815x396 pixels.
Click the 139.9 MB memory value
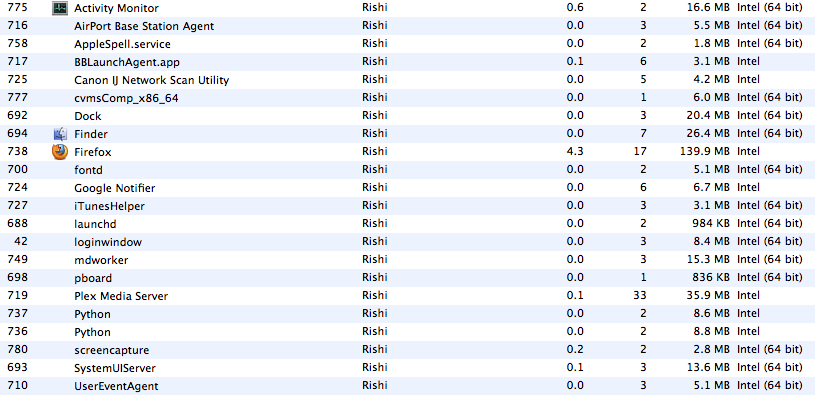pyautogui.click(x=705, y=151)
